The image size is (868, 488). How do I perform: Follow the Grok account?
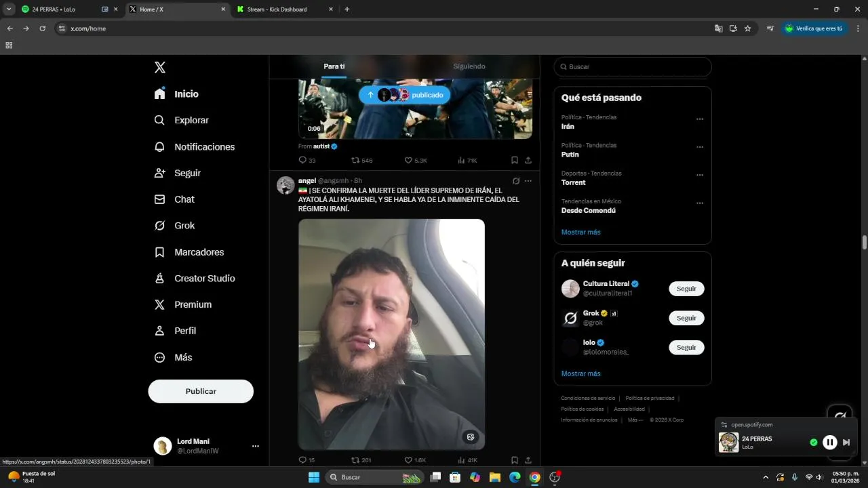point(686,318)
